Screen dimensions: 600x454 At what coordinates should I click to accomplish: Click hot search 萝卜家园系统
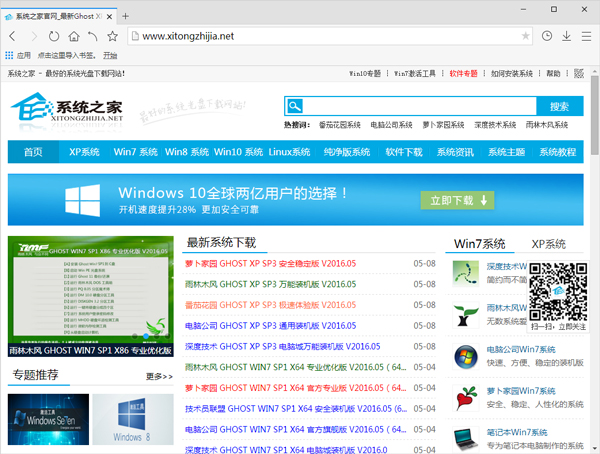click(x=443, y=125)
